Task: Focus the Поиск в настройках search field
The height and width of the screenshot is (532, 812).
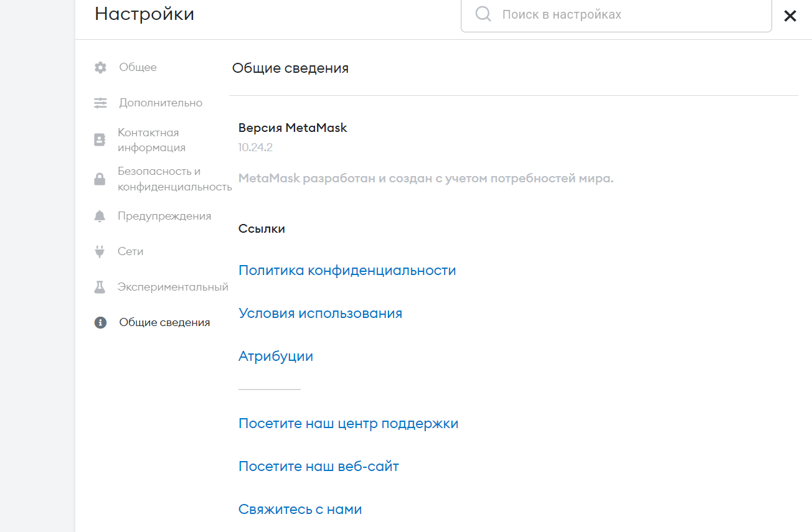Action: (616, 14)
